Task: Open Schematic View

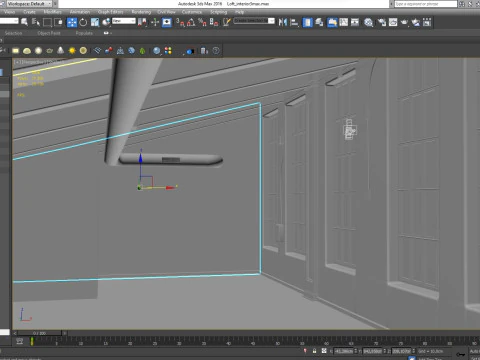Action: (355, 22)
